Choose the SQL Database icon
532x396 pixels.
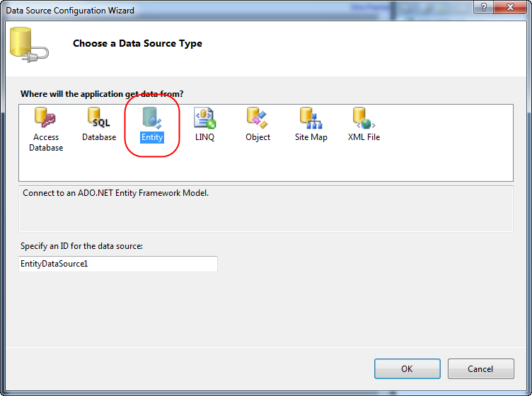[99, 117]
